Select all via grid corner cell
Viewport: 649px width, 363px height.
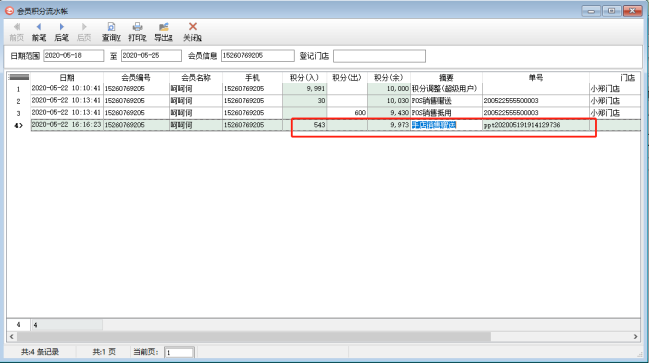point(19,77)
